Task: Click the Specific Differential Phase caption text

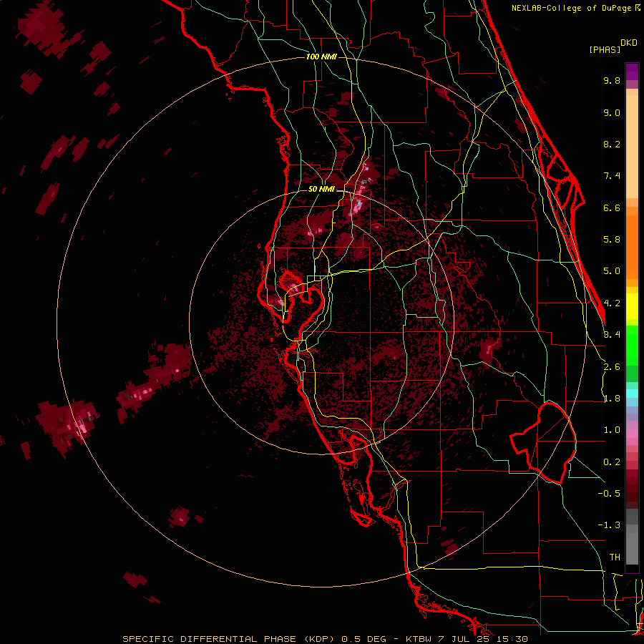Action: coord(325,639)
